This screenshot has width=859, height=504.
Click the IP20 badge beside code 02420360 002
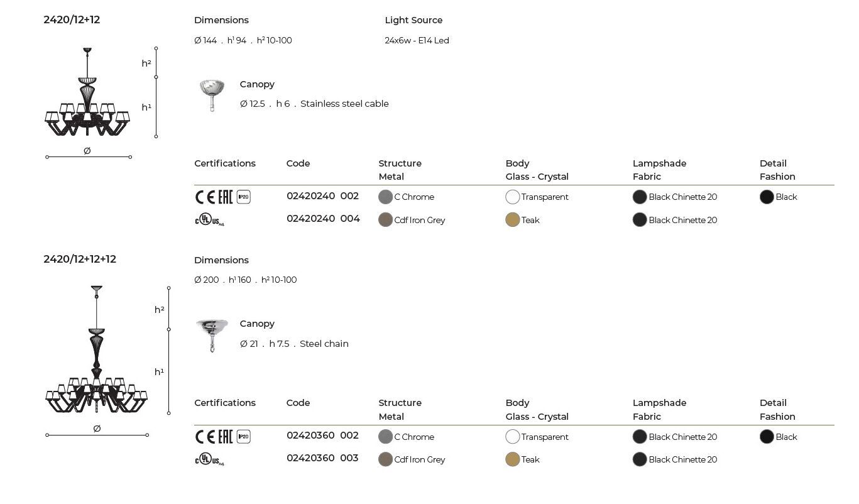(244, 437)
